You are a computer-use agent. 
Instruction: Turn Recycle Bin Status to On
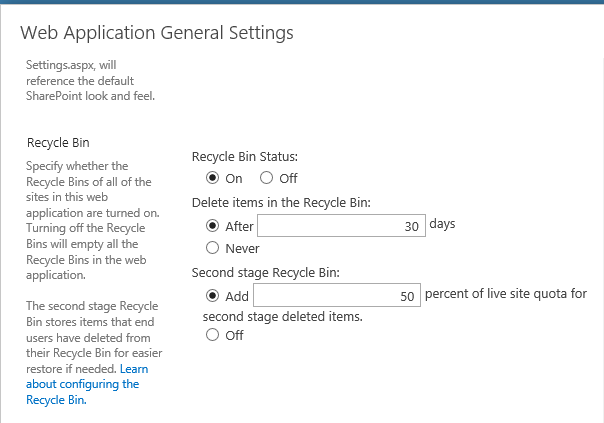212,179
